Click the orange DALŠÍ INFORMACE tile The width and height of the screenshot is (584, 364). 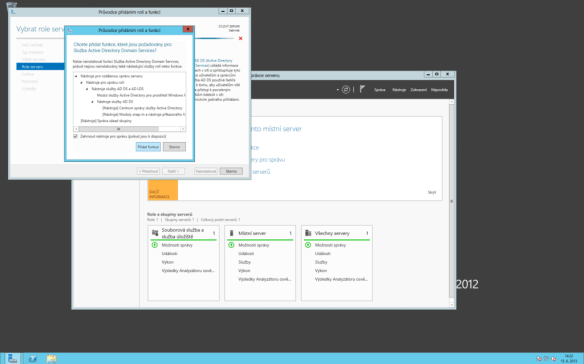point(163,190)
